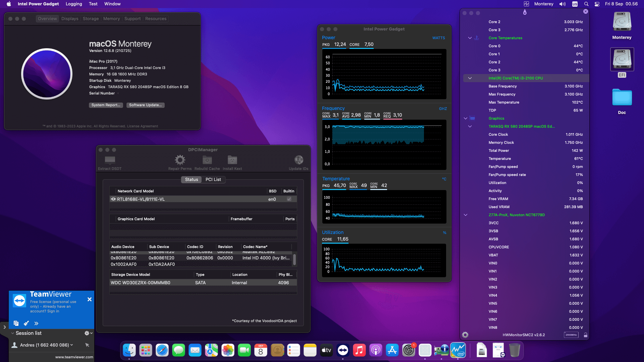Open TeamViewer copy session icon

tap(16, 323)
